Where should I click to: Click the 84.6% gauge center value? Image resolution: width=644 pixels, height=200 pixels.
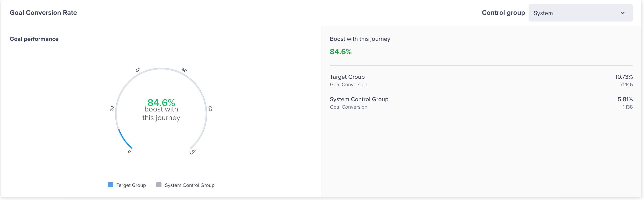pos(161,102)
